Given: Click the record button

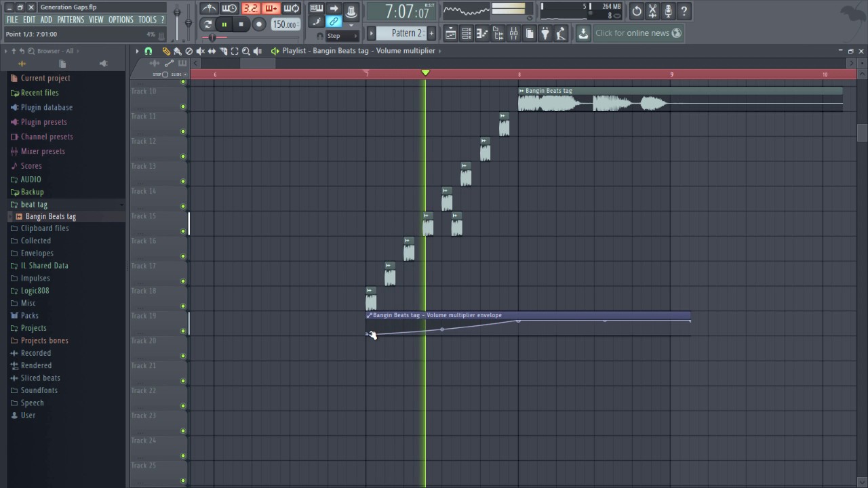Looking at the screenshot, I should point(258,24).
